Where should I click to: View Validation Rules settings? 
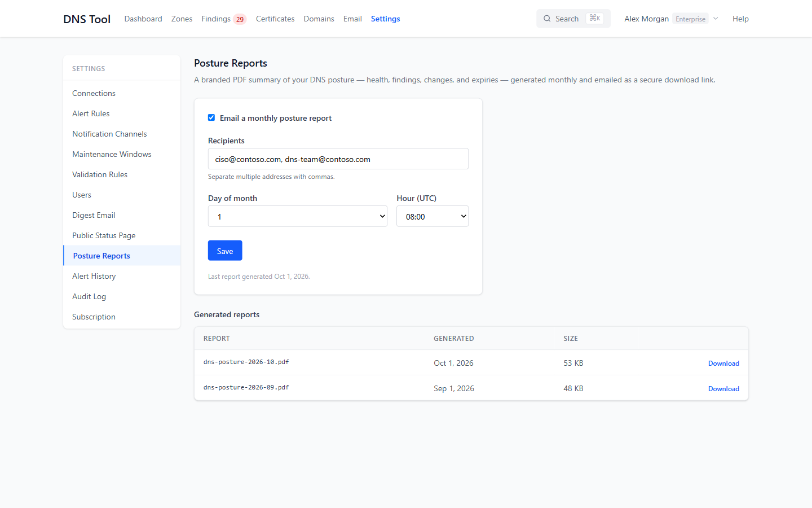[122, 174]
